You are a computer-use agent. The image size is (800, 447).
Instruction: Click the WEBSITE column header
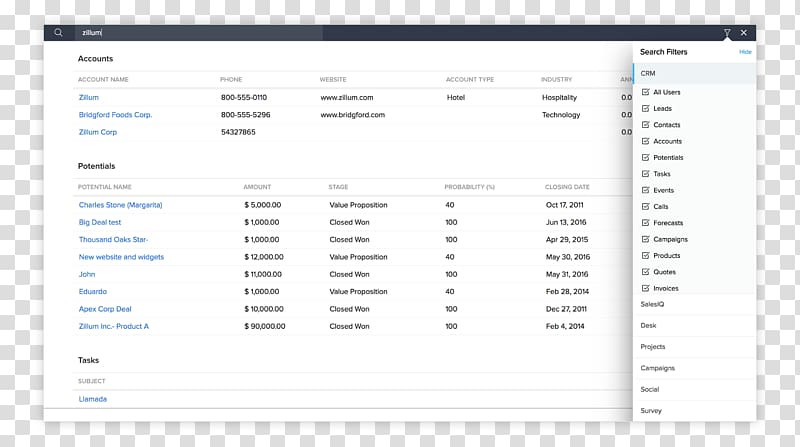(333, 80)
